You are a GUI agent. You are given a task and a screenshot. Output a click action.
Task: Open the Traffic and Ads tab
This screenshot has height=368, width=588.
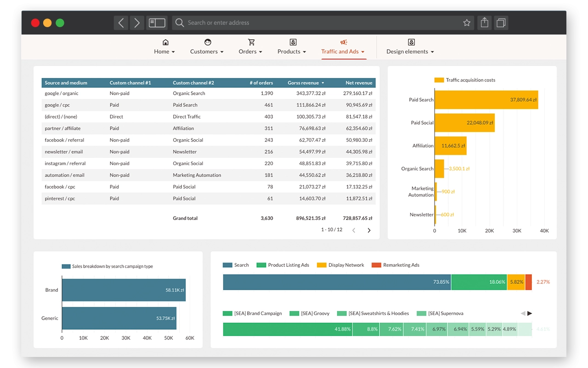(343, 52)
